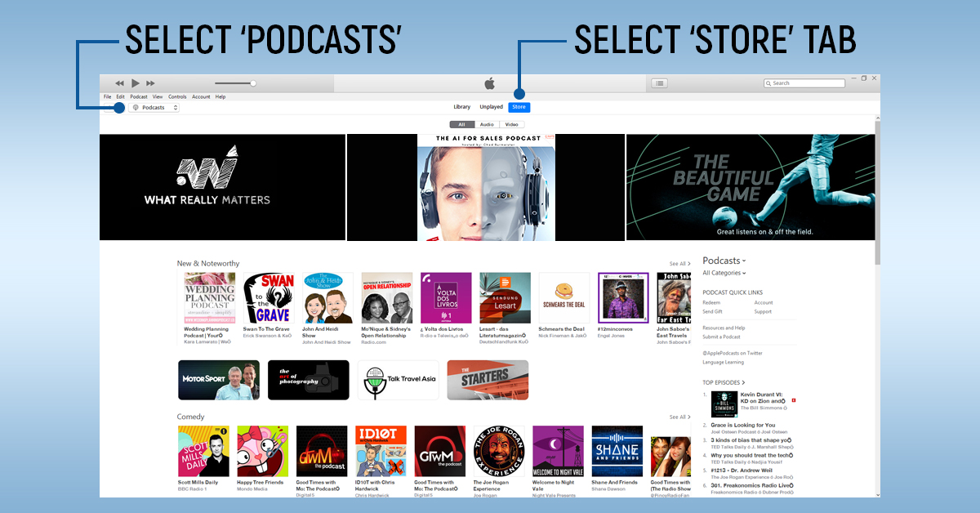
Task: Open the AI for Sales Podcast banner
Action: (486, 187)
